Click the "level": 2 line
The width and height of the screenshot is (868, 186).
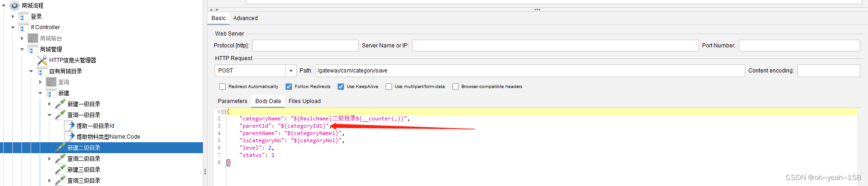257,148
